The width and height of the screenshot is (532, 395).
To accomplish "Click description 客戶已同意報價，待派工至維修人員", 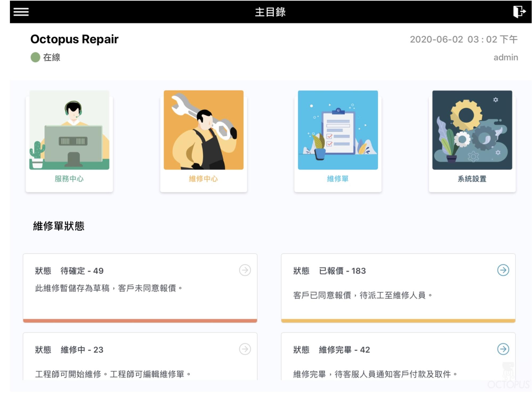I will (x=363, y=295).
